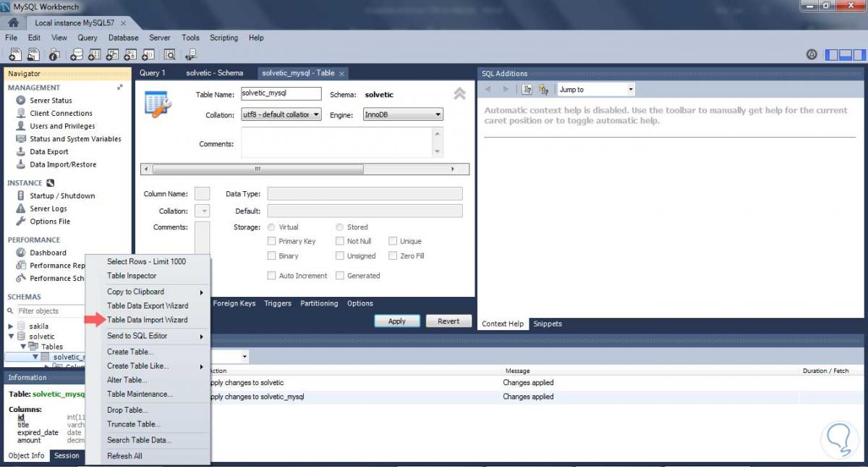Click into the Table Name field
The height and width of the screenshot is (467, 868).
coord(281,93)
